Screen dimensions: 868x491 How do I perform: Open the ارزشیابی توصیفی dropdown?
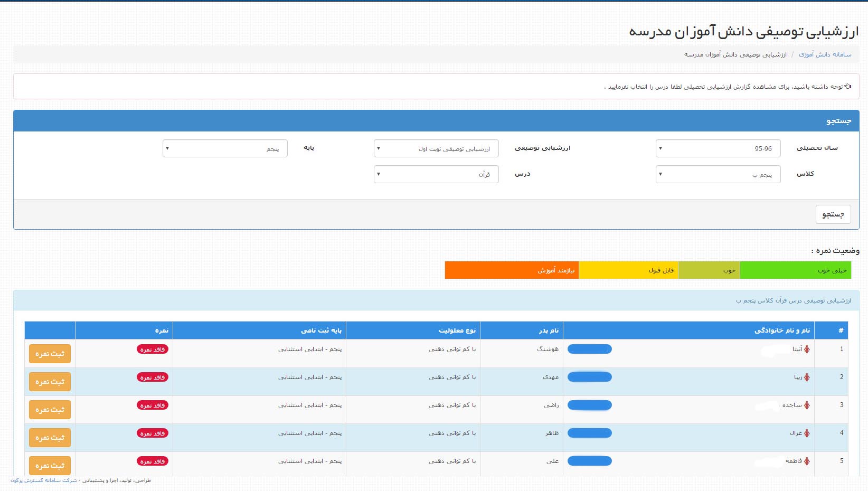(436, 148)
